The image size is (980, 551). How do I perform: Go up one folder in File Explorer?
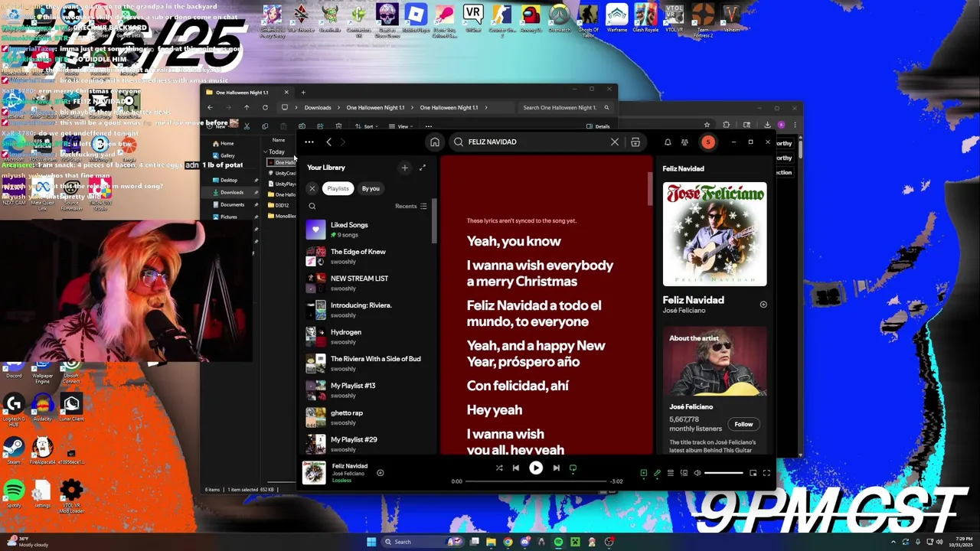tap(247, 108)
